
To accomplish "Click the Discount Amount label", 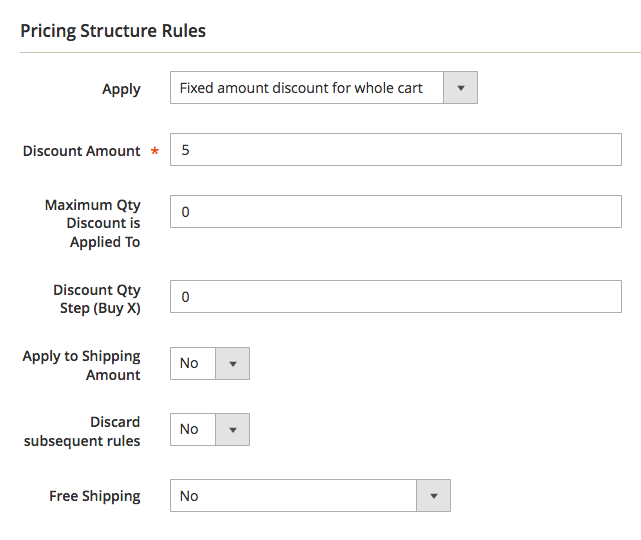I will 82,151.
